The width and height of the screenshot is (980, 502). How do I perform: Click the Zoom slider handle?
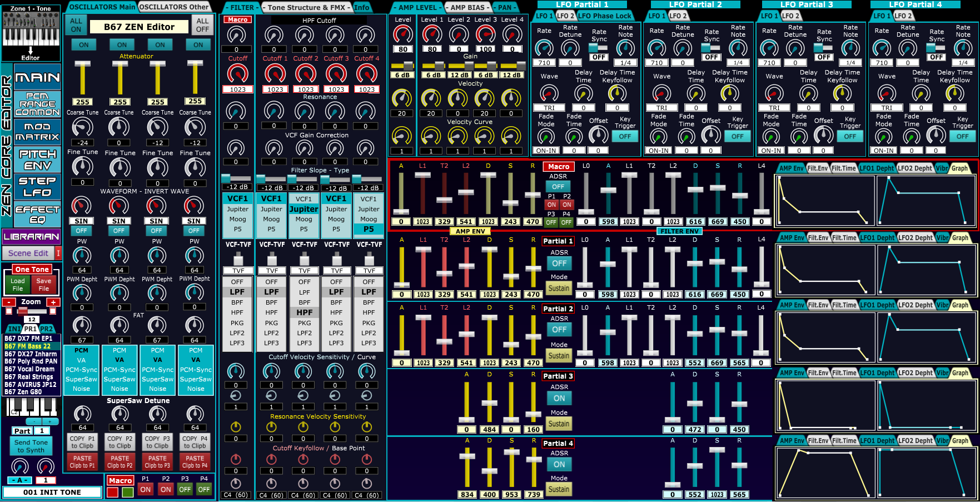(23, 311)
